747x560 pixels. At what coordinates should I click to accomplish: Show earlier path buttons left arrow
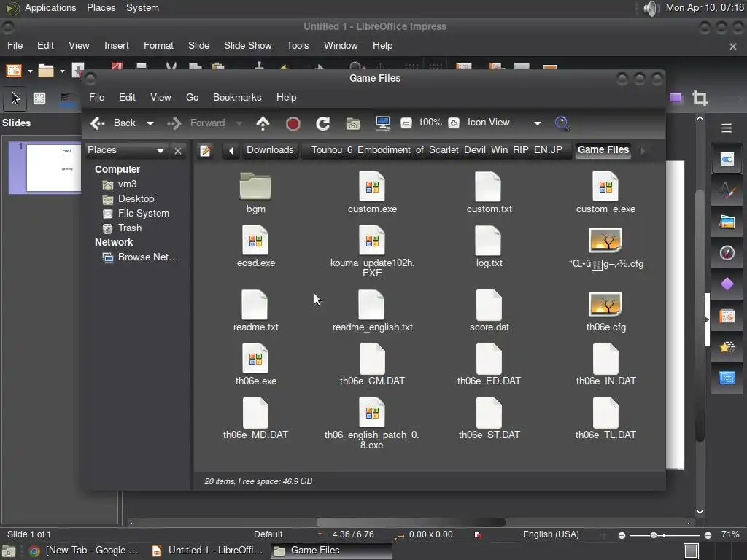[231, 150]
